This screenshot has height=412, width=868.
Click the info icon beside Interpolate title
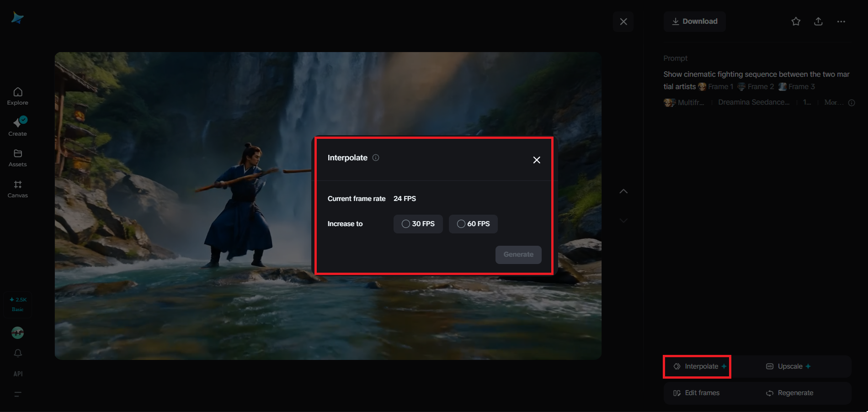[x=376, y=158]
